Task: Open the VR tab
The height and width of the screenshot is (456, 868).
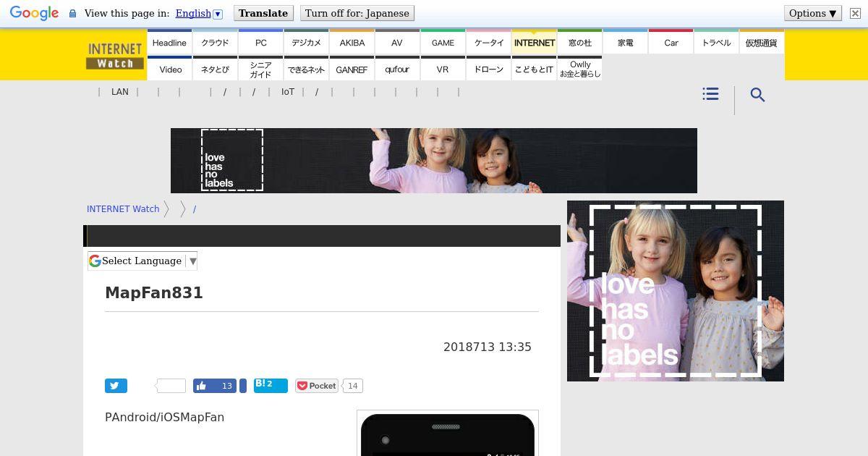Action: pyautogui.click(x=443, y=69)
